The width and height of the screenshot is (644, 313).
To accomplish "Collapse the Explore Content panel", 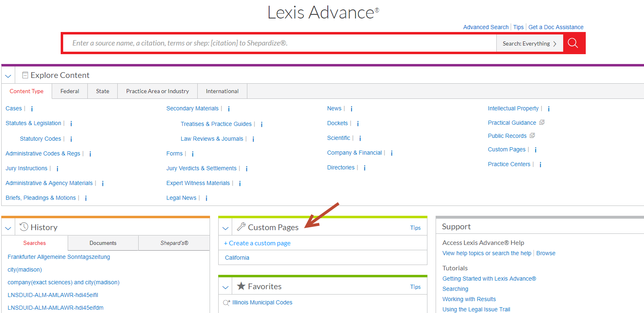I will [x=8, y=76].
